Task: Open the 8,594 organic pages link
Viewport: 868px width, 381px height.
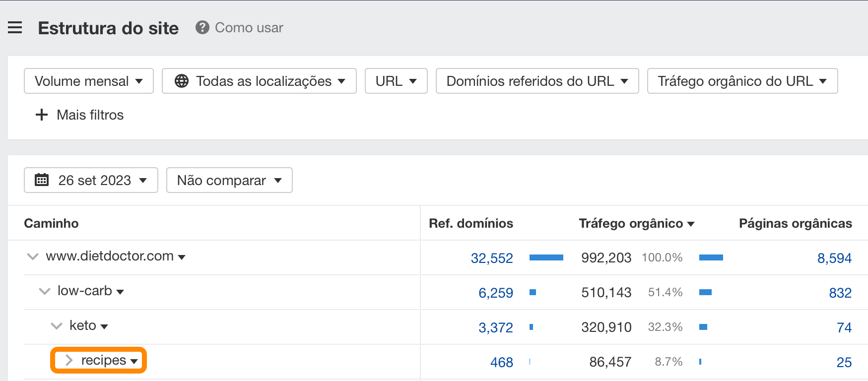Action: 834,258
